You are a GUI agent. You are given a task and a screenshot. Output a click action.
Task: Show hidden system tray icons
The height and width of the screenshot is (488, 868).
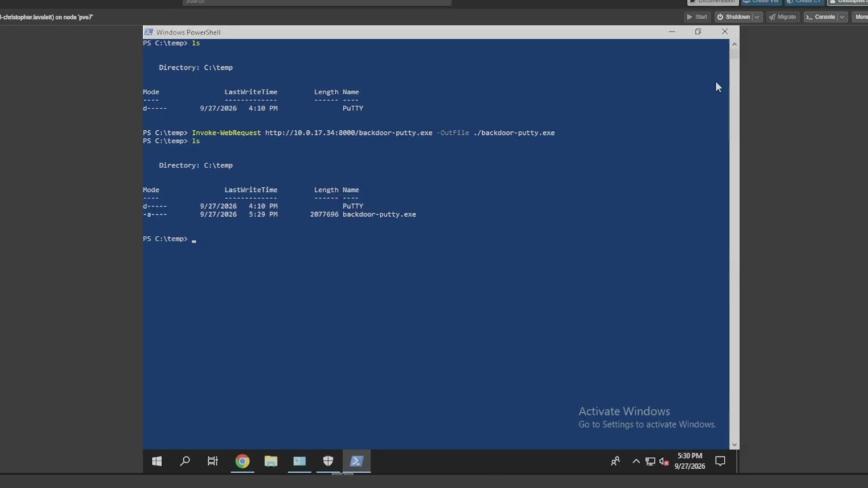(x=636, y=462)
